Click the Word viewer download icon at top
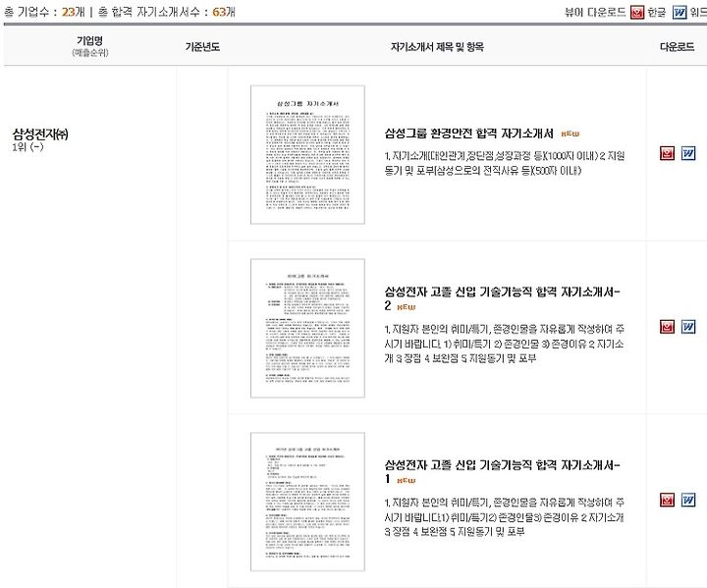Image resolution: width=707 pixels, height=588 pixels. [680, 12]
